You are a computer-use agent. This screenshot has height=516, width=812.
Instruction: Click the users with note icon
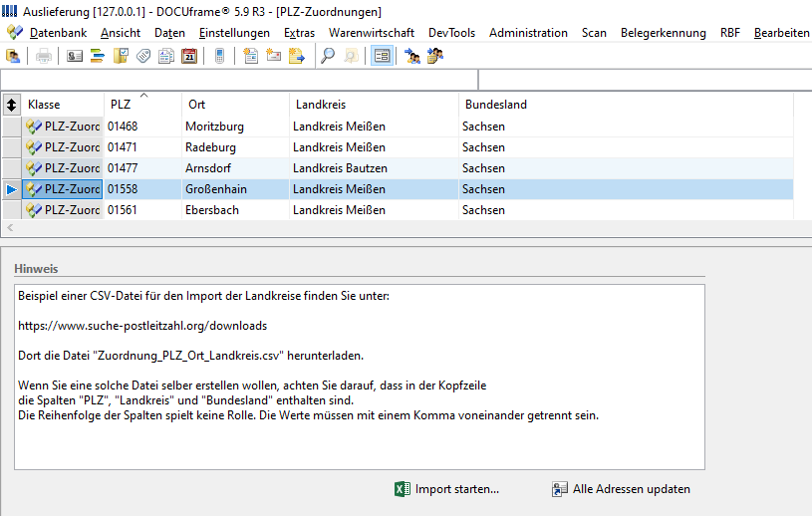tap(435, 56)
